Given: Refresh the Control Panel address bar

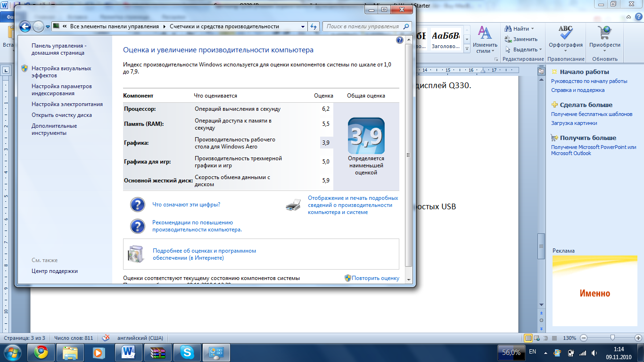Looking at the screenshot, I should pyautogui.click(x=314, y=26).
